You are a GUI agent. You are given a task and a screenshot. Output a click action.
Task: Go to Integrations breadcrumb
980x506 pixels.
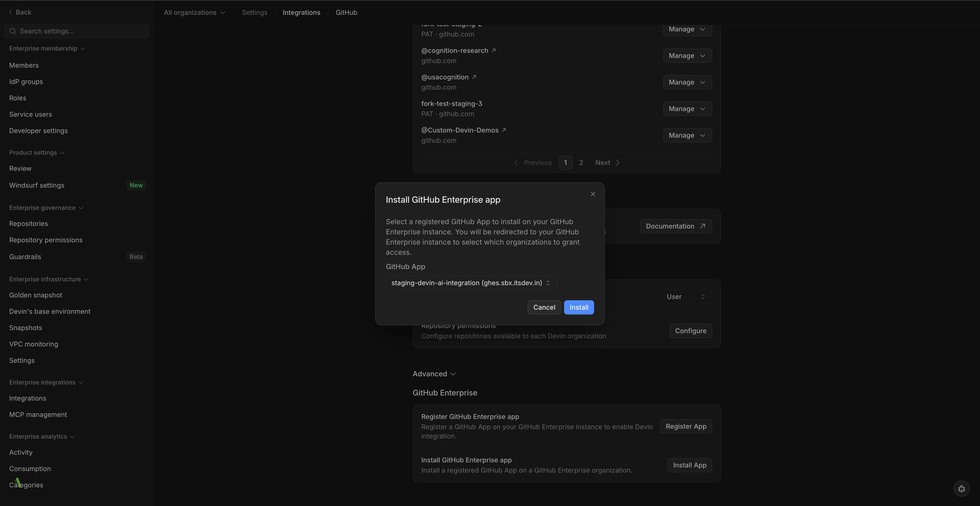[301, 13]
